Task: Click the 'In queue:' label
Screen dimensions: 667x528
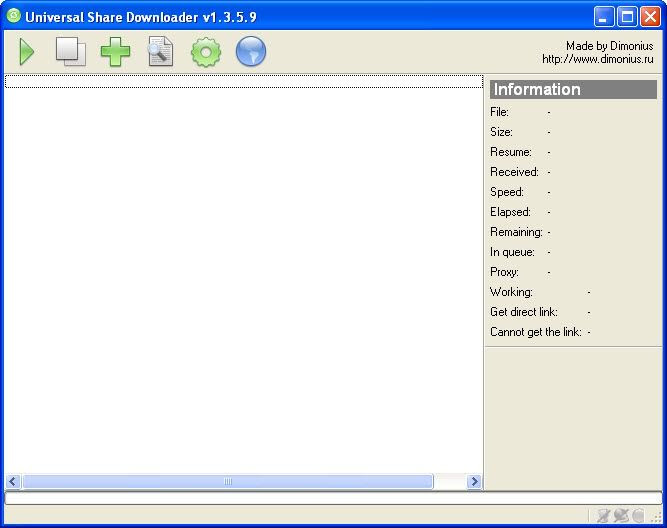Action: (x=512, y=252)
